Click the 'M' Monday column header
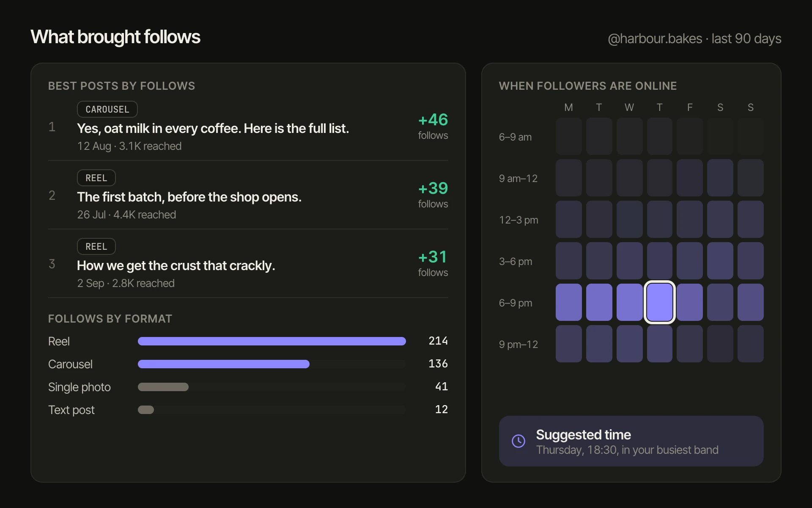Screen dimensions: 812x508 point(569,108)
